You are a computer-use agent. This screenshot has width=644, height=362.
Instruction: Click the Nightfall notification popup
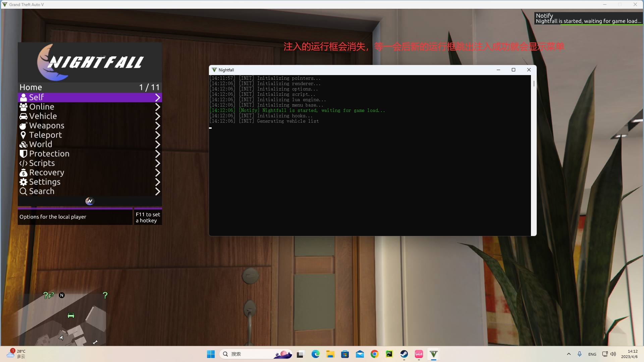(588, 18)
